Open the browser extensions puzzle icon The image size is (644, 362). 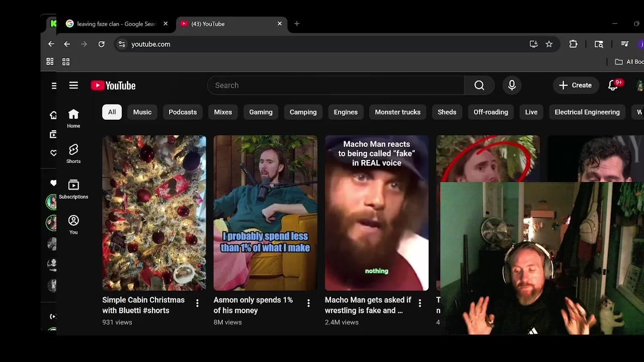pyautogui.click(x=573, y=44)
